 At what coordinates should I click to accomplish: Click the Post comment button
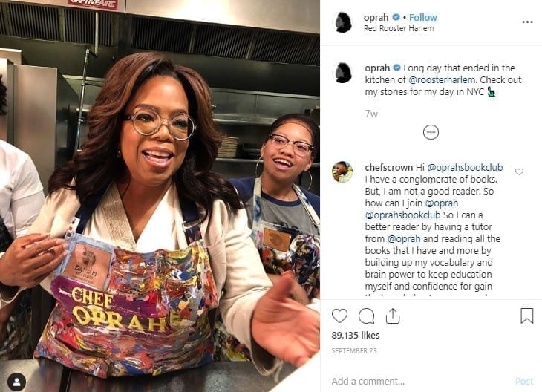point(524,381)
